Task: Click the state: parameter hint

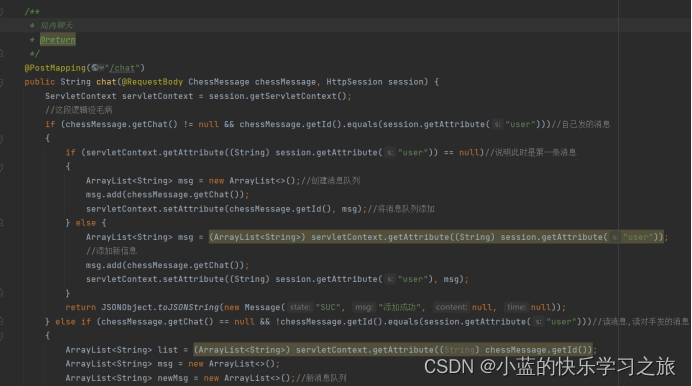Action: (300, 307)
